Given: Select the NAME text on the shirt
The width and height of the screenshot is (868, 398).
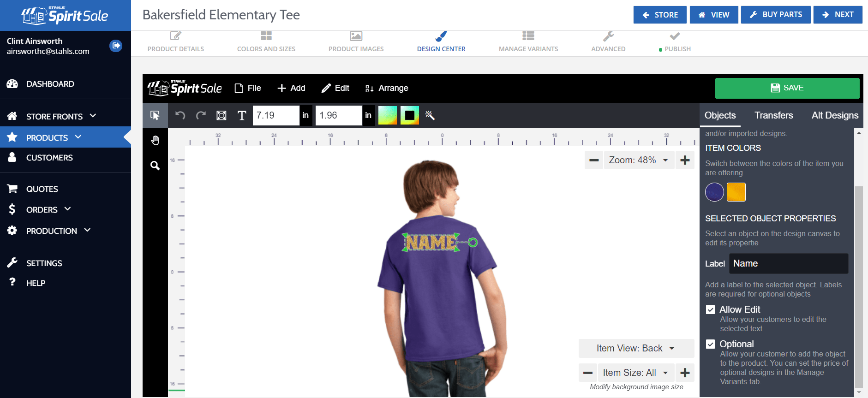Looking at the screenshot, I should coord(431,242).
